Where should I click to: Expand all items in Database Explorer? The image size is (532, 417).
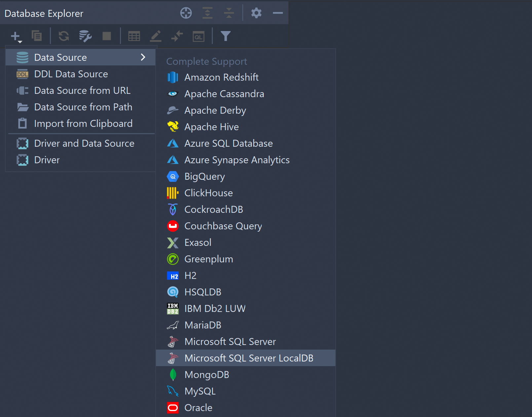[207, 13]
